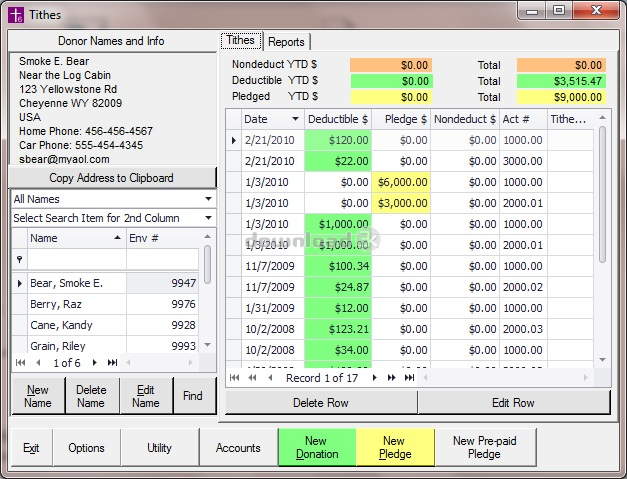Go back a page in tithes navigator
The width and height of the screenshot is (627, 479).
pyautogui.click(x=252, y=378)
